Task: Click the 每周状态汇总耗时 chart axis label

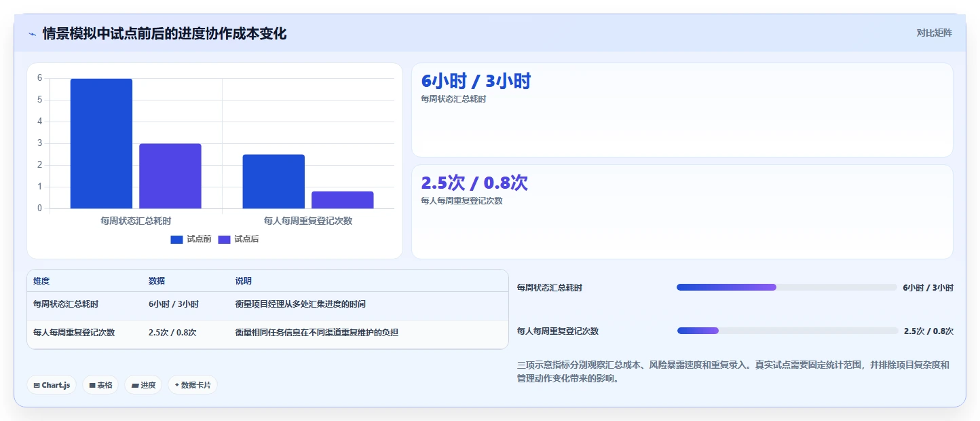Action: [136, 221]
